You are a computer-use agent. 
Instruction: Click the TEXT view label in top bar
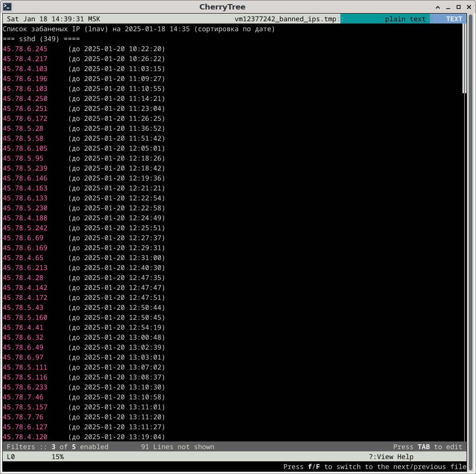tap(454, 19)
